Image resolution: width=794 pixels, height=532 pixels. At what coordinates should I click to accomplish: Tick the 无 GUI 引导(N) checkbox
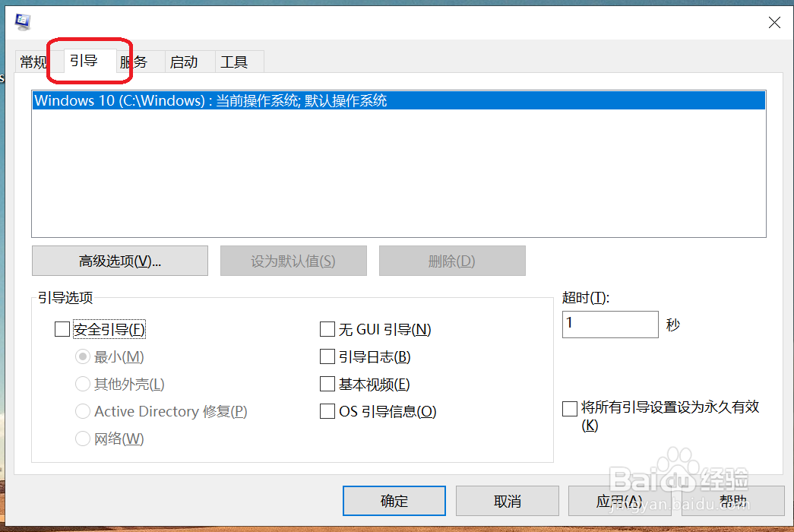pyautogui.click(x=327, y=329)
